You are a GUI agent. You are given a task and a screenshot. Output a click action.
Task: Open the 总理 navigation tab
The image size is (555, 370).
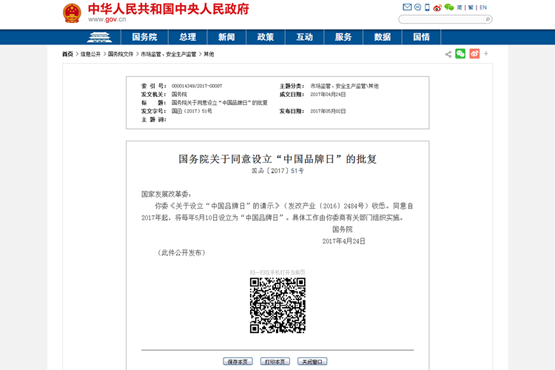coord(188,37)
